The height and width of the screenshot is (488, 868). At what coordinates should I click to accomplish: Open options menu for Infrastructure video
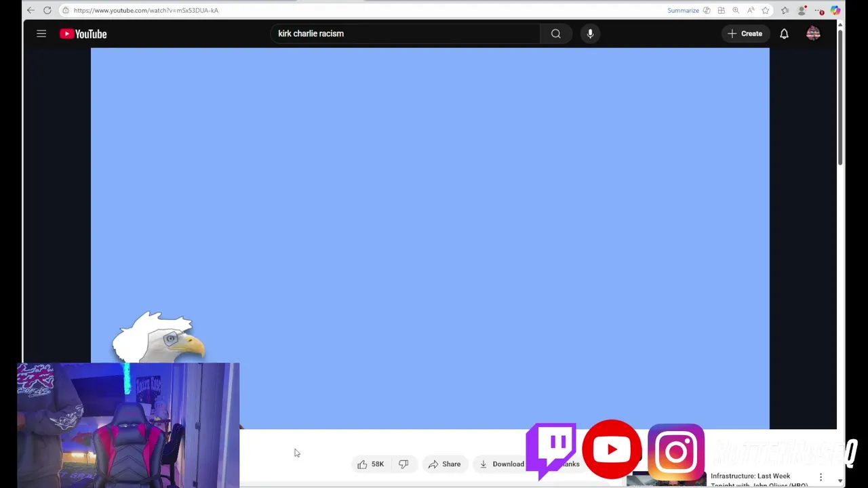tap(821, 477)
